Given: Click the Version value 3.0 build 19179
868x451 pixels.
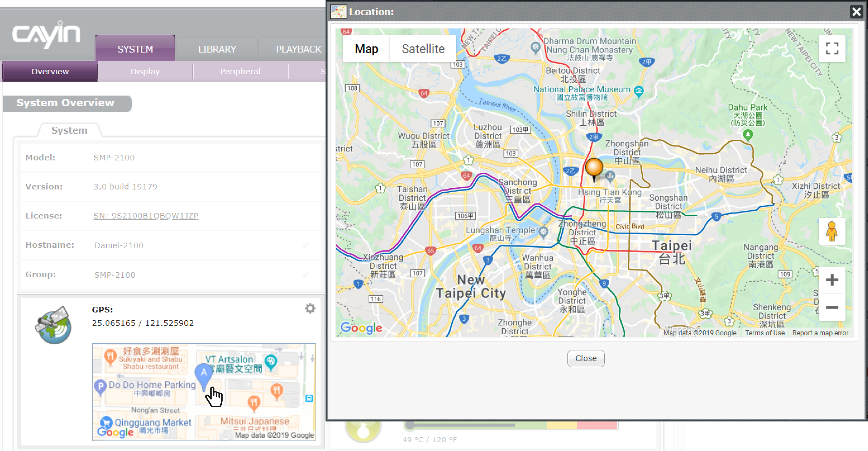Looking at the screenshot, I should point(125,186).
